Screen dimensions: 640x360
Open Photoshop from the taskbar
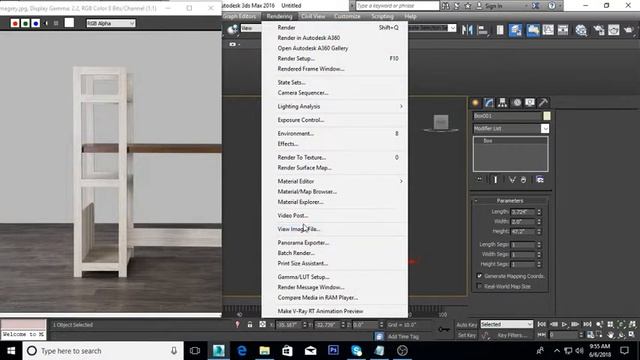click(333, 351)
